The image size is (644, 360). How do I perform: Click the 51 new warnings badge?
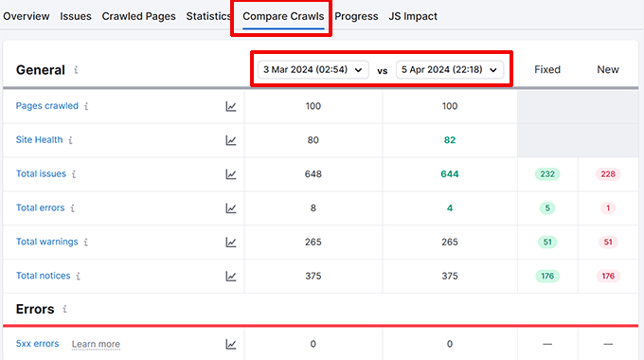608,243
